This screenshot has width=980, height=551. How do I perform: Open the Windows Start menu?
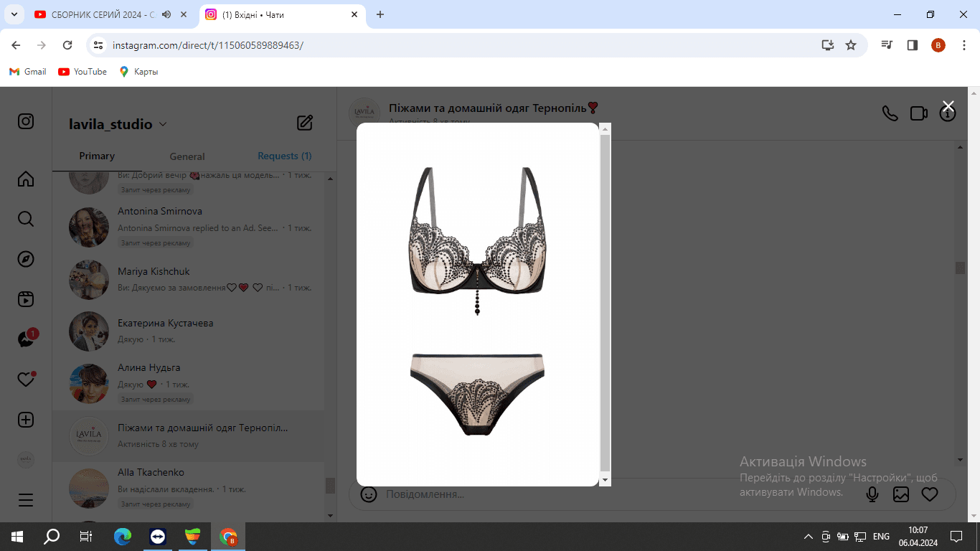click(x=17, y=536)
